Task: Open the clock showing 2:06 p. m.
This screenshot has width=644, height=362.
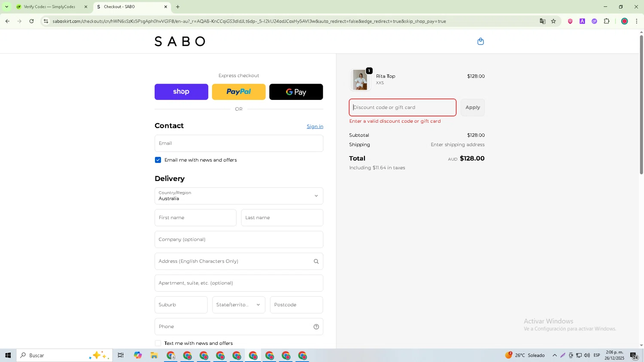Action: pyautogui.click(x=614, y=356)
